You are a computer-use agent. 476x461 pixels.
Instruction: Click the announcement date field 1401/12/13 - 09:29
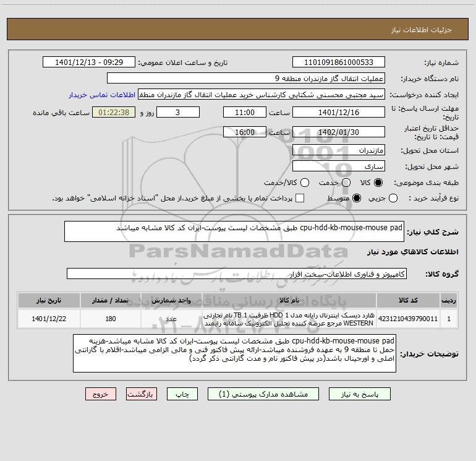coord(89,62)
